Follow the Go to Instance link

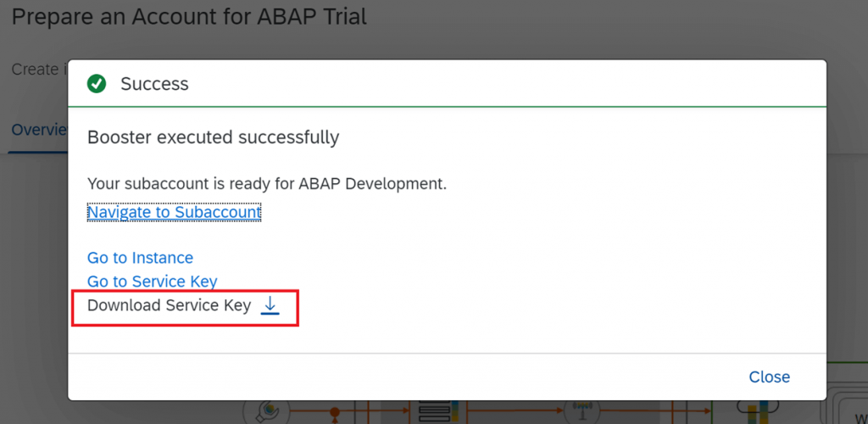pyautogui.click(x=140, y=258)
